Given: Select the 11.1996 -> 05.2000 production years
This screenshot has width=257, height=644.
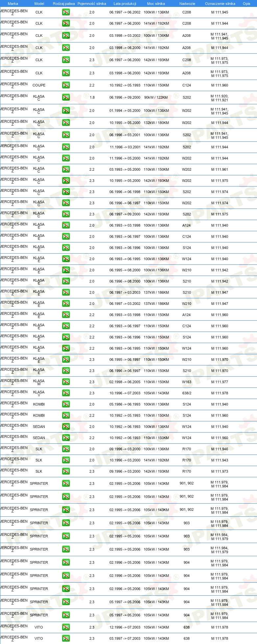Looking at the screenshot, I should [x=125, y=158].
